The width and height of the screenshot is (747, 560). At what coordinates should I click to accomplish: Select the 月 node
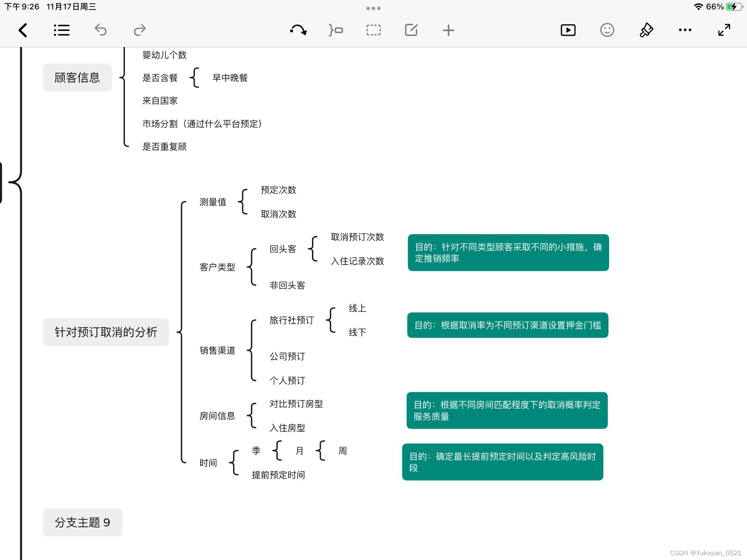[299, 451]
